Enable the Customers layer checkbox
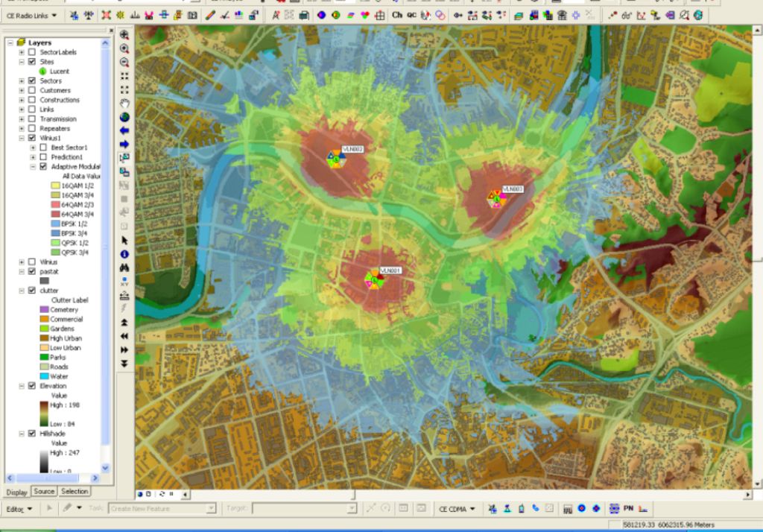 pos(31,91)
